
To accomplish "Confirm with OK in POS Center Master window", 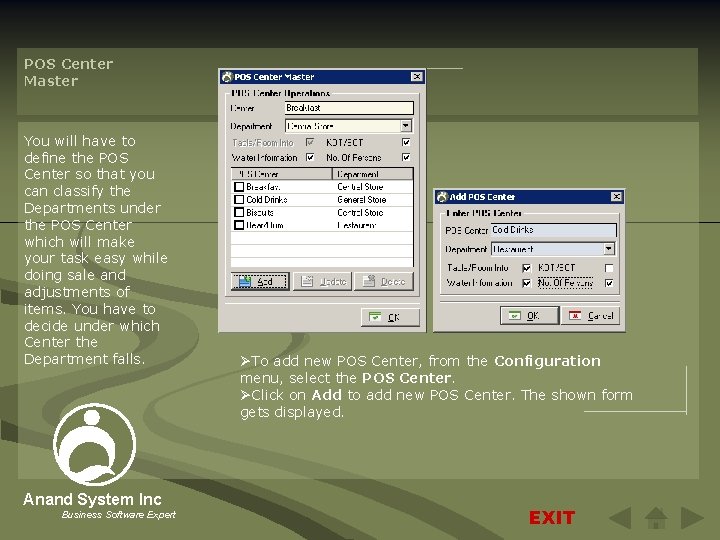I will coord(390,317).
